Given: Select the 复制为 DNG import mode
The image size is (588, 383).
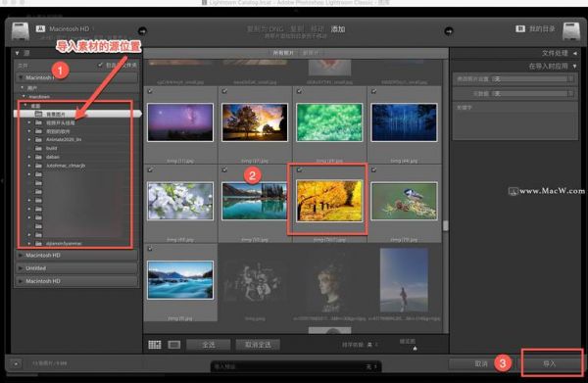Looking at the screenshot, I should 266,28.
